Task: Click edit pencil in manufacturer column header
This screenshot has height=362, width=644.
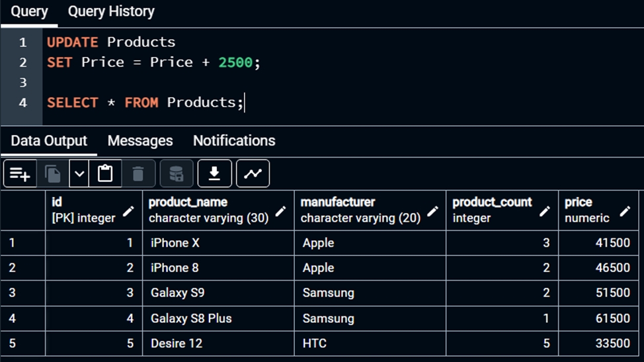Action: [432, 211]
